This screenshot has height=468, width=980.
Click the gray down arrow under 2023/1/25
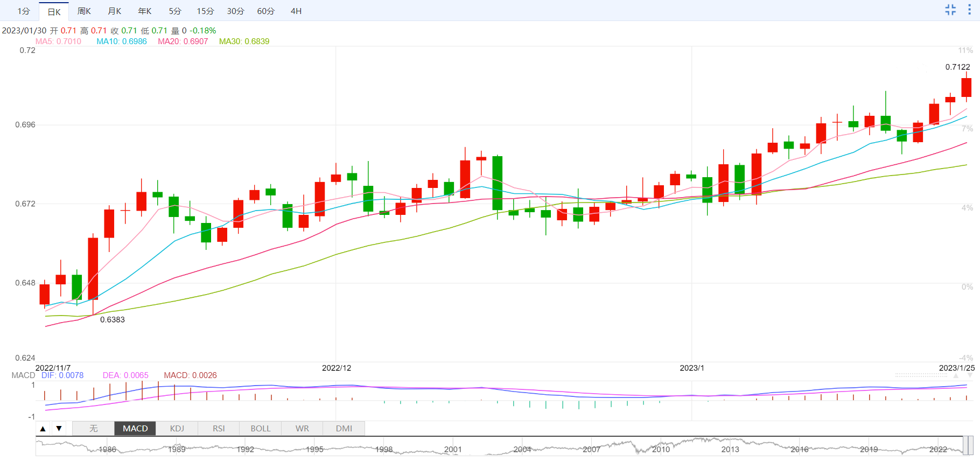(x=970, y=375)
